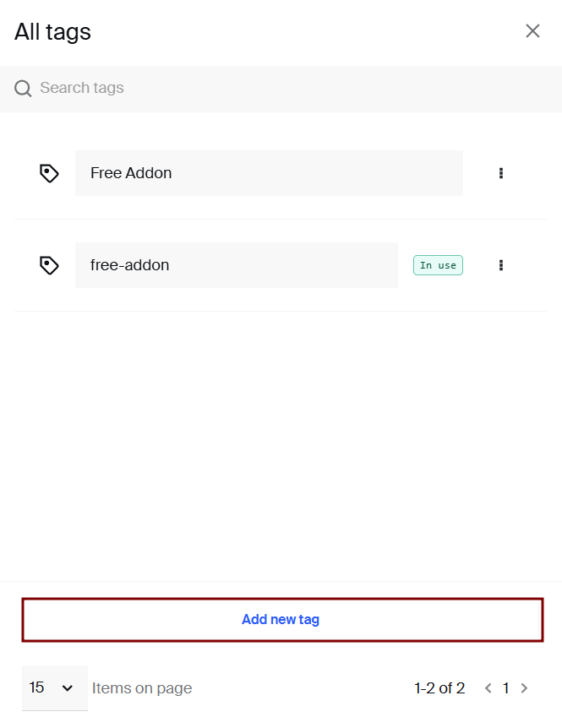Click the green In use badge
Viewport: 562px width, 728px height.
[438, 265]
